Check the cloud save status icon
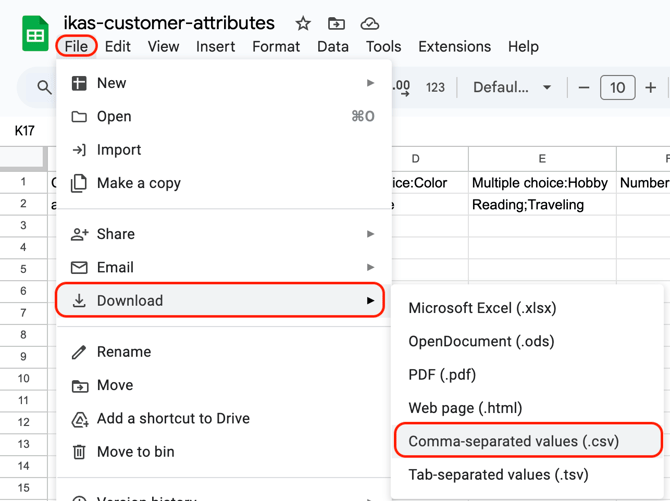Viewport: 670px width, 501px height. click(x=369, y=23)
